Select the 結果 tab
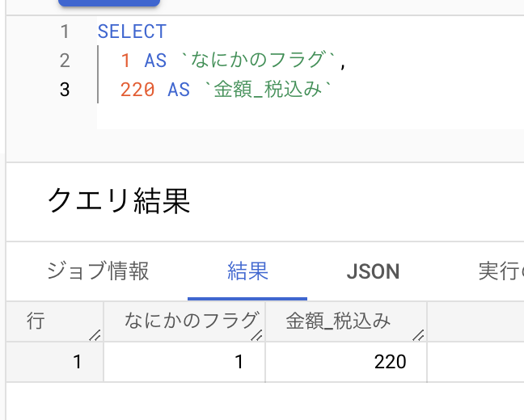 (247, 271)
